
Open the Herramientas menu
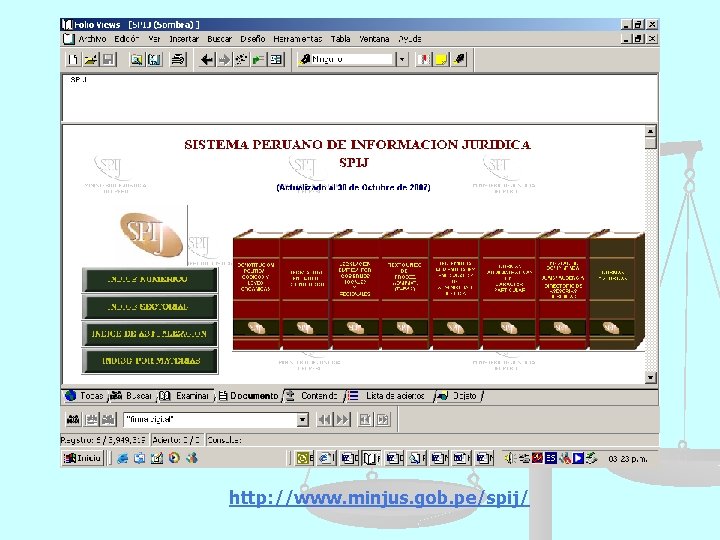pyautogui.click(x=298, y=39)
